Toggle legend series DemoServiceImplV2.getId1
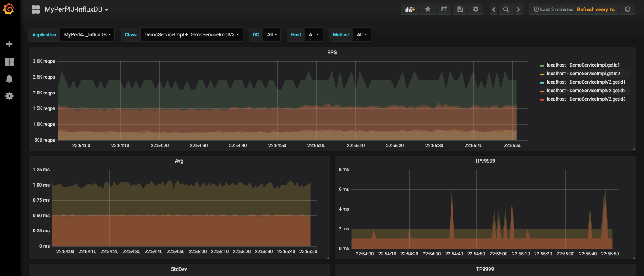Image resolution: width=644 pixels, height=276 pixels. 586,82
